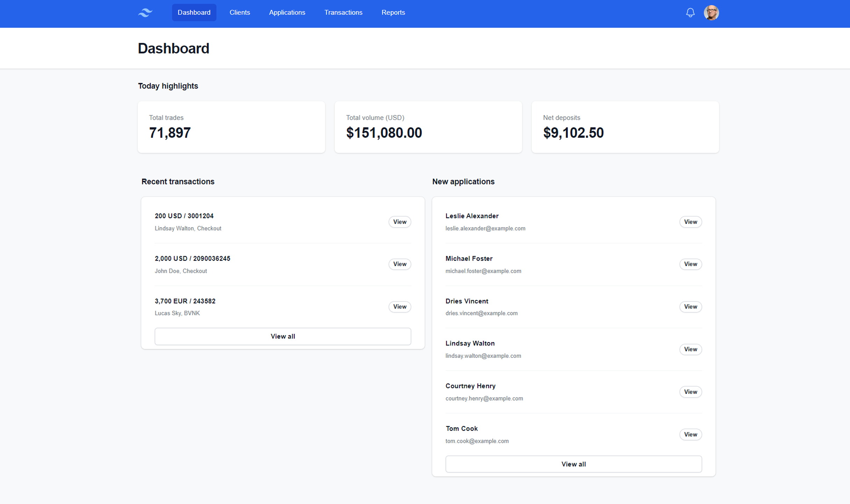View Dries Vincent's application

point(690,307)
